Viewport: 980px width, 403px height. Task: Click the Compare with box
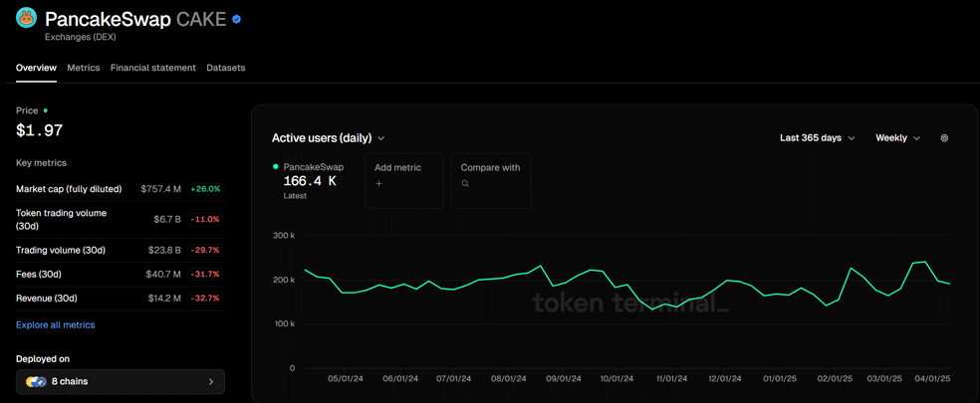click(x=491, y=180)
